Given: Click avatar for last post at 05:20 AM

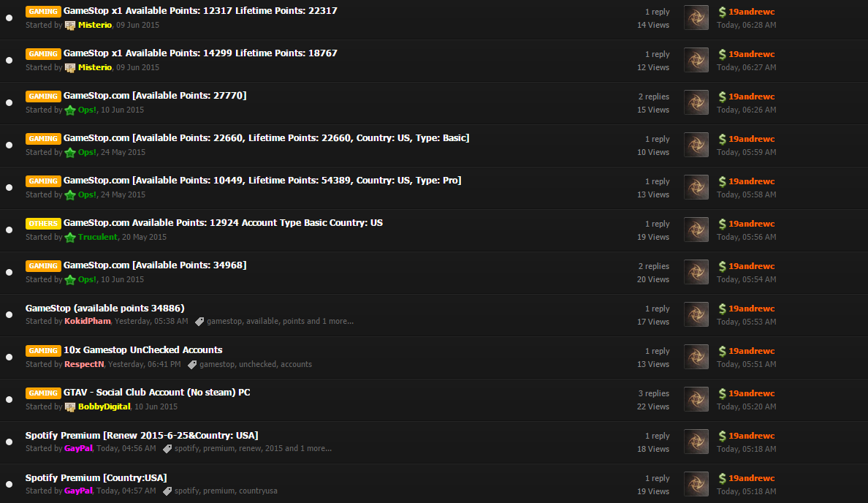Looking at the screenshot, I should [x=696, y=399].
